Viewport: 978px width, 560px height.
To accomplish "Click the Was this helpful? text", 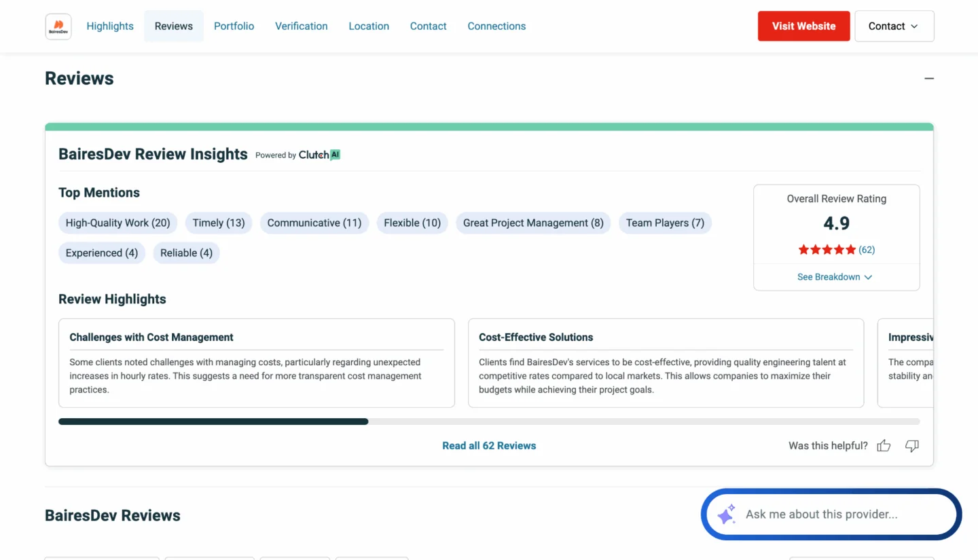I will pos(828,446).
